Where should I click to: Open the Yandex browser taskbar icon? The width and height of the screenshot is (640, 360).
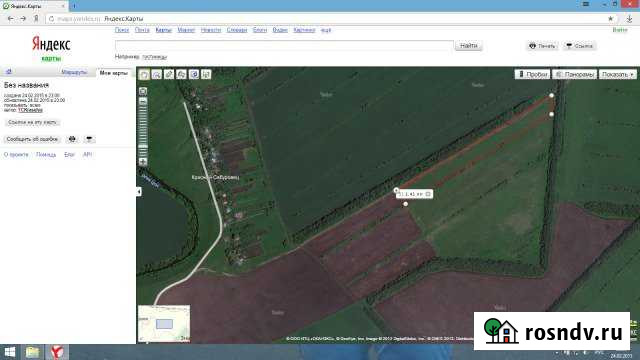click(57, 352)
